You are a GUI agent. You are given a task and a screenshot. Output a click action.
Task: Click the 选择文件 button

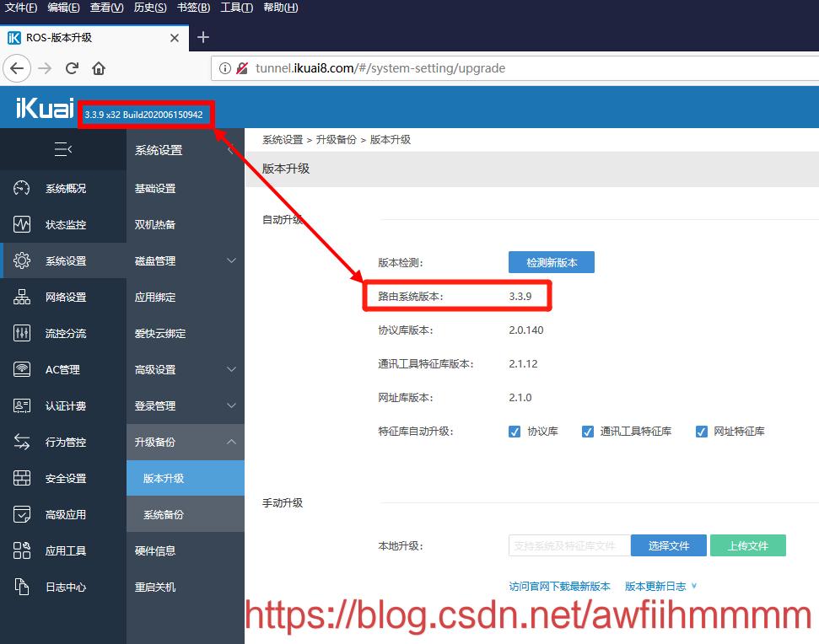[x=669, y=545]
